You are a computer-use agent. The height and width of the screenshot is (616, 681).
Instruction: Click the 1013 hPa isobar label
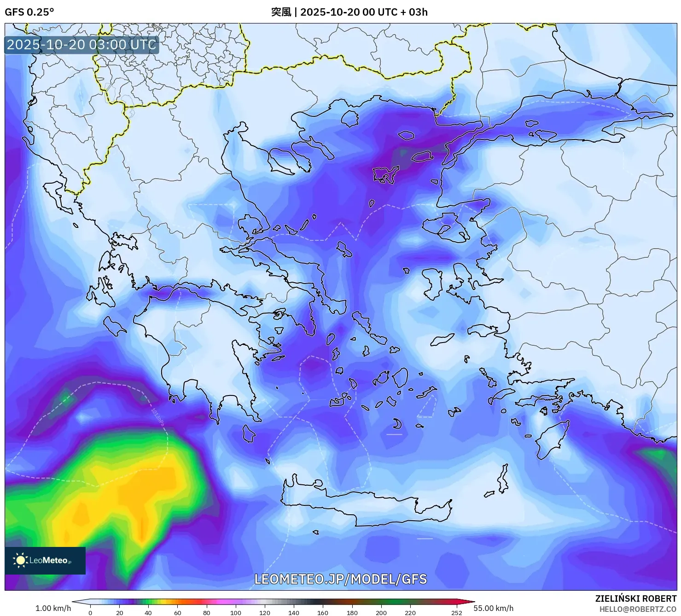pos(157,416)
